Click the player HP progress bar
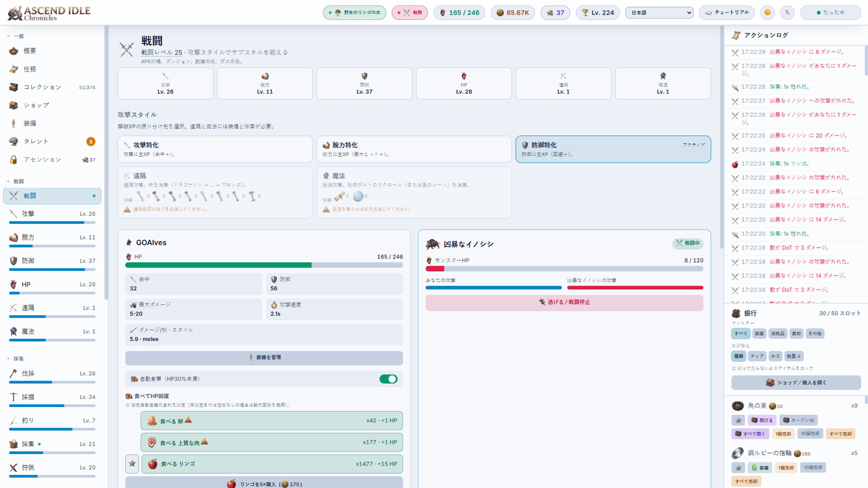The width and height of the screenshot is (868, 488). 264,265
